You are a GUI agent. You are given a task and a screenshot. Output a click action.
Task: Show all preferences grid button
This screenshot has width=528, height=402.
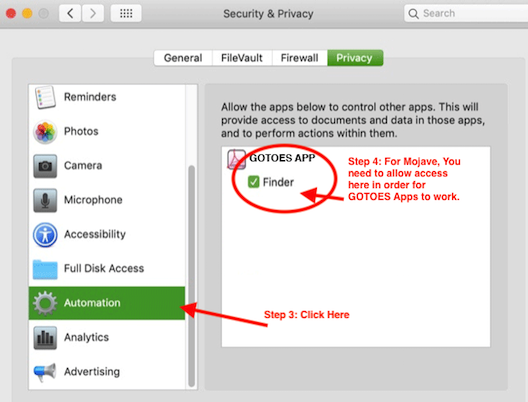pos(126,13)
